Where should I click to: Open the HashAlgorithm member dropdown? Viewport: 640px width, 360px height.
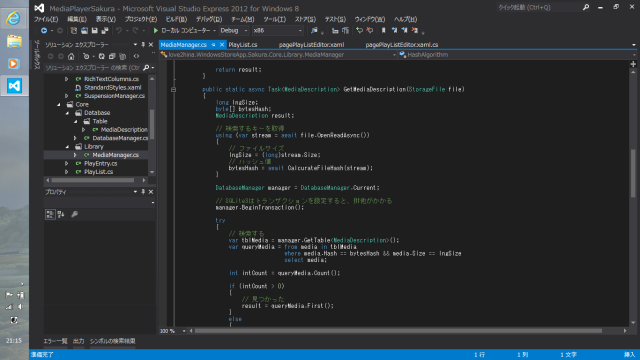tap(518, 55)
